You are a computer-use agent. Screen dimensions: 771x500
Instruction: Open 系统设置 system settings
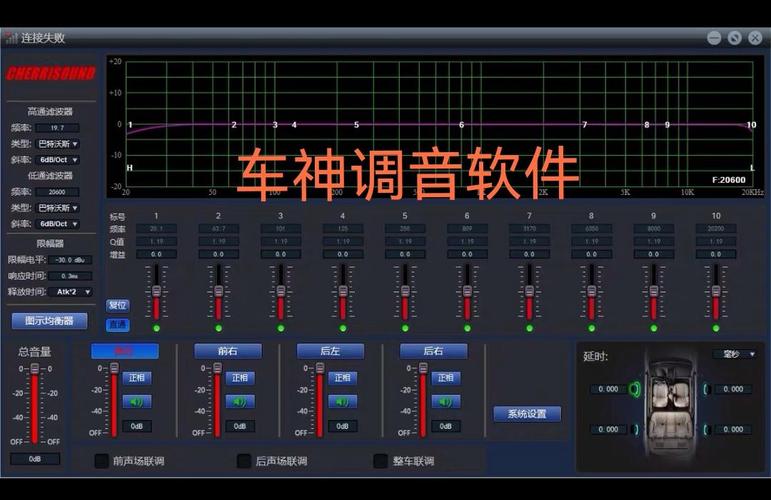tap(527, 414)
